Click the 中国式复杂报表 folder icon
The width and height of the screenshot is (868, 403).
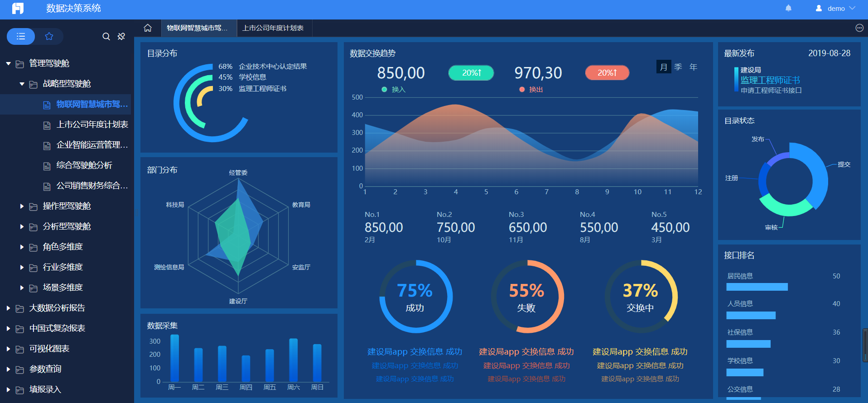(x=20, y=329)
